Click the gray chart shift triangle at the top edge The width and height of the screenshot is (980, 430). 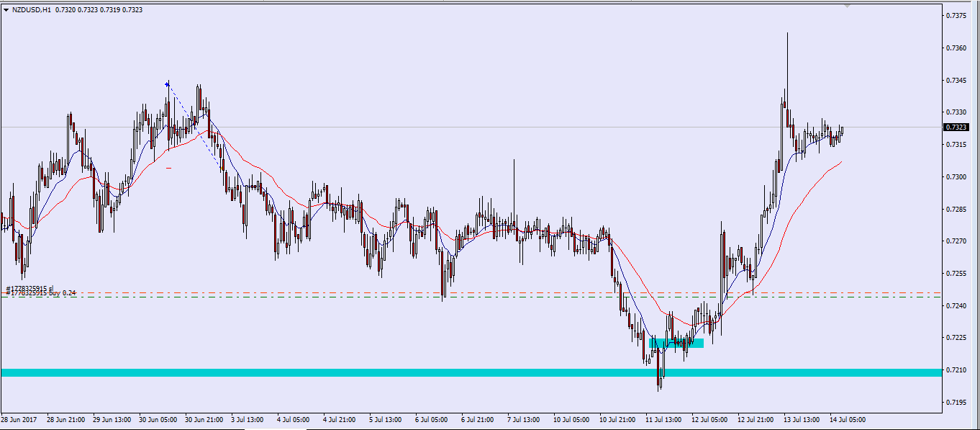click(x=847, y=6)
